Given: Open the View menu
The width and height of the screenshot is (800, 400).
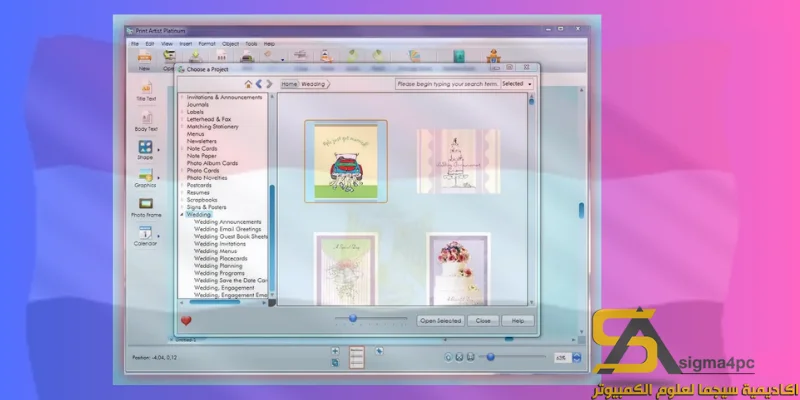Looking at the screenshot, I should click(167, 44).
